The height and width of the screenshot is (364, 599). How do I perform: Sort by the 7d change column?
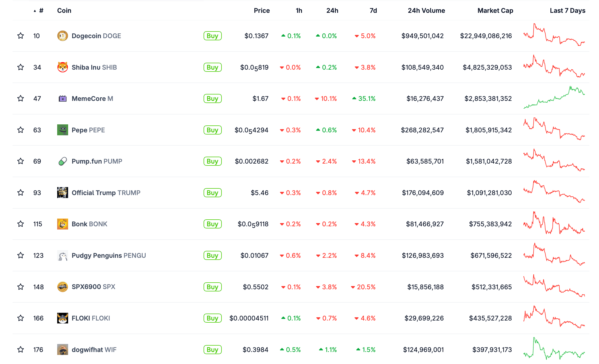(373, 11)
